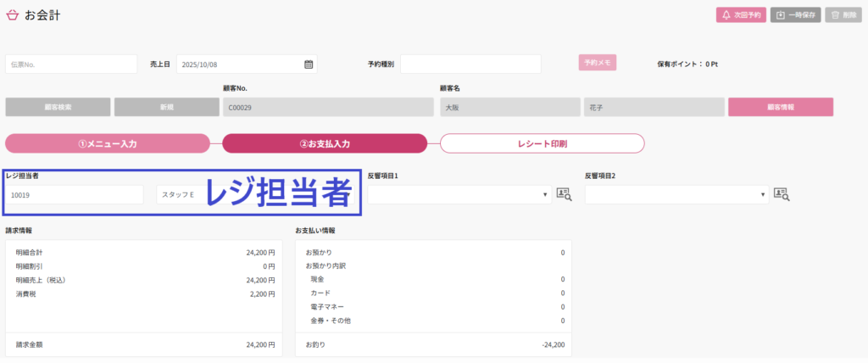
Task: Focus the 伝票No. input field
Action: click(71, 64)
